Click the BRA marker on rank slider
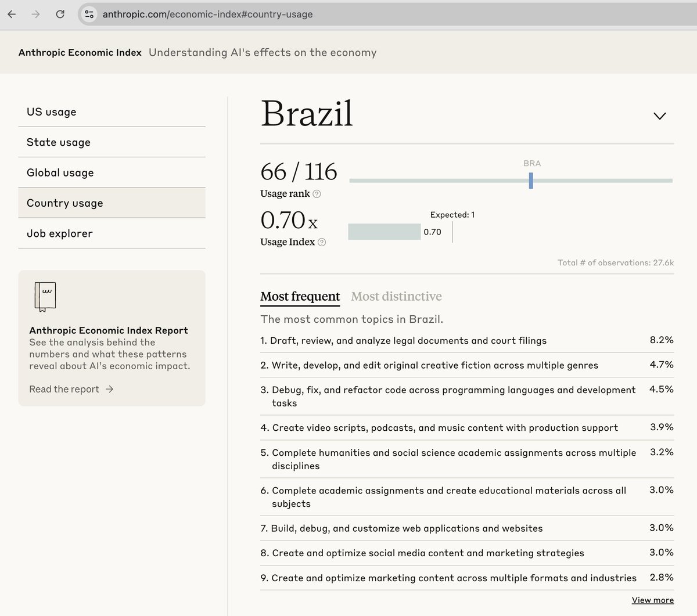Image resolution: width=697 pixels, height=616 pixels. [x=531, y=181]
